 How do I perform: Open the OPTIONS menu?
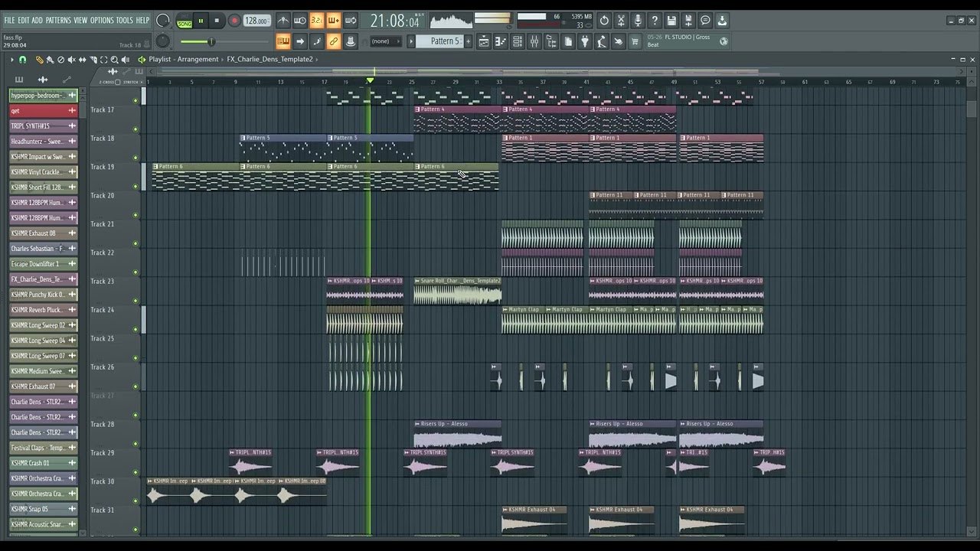tap(102, 20)
